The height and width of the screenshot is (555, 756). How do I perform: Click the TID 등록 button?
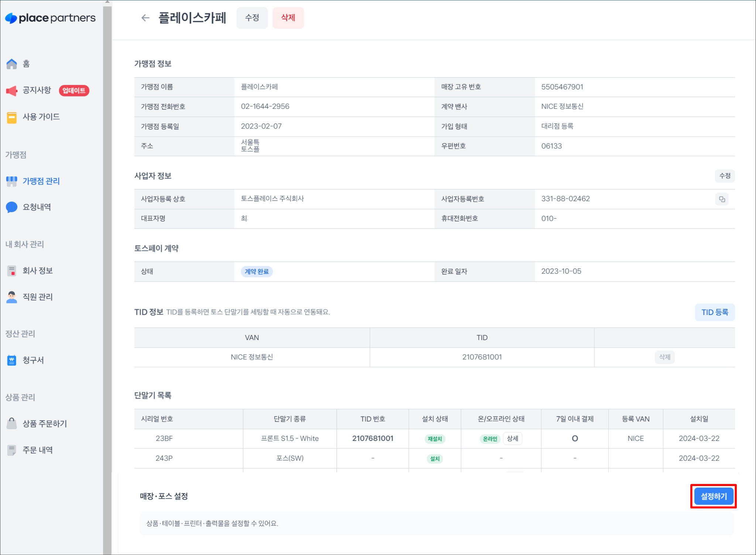(714, 312)
